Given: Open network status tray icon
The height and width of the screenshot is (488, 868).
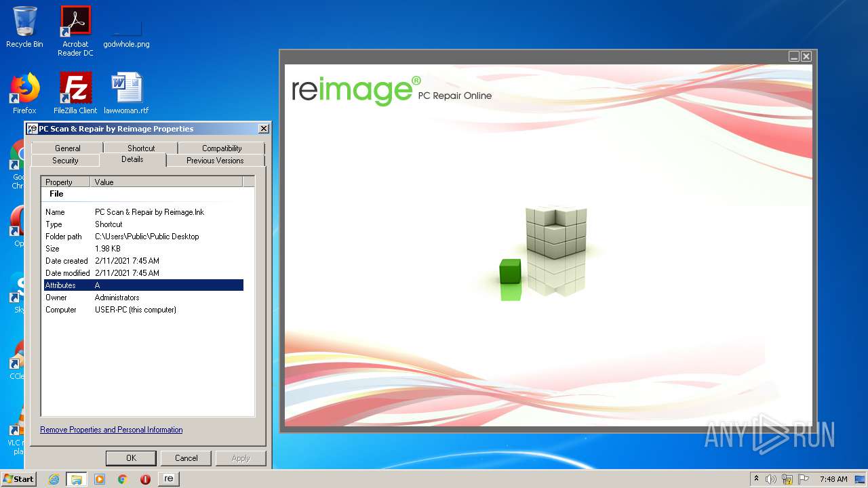Looking at the screenshot, I should pos(787,479).
